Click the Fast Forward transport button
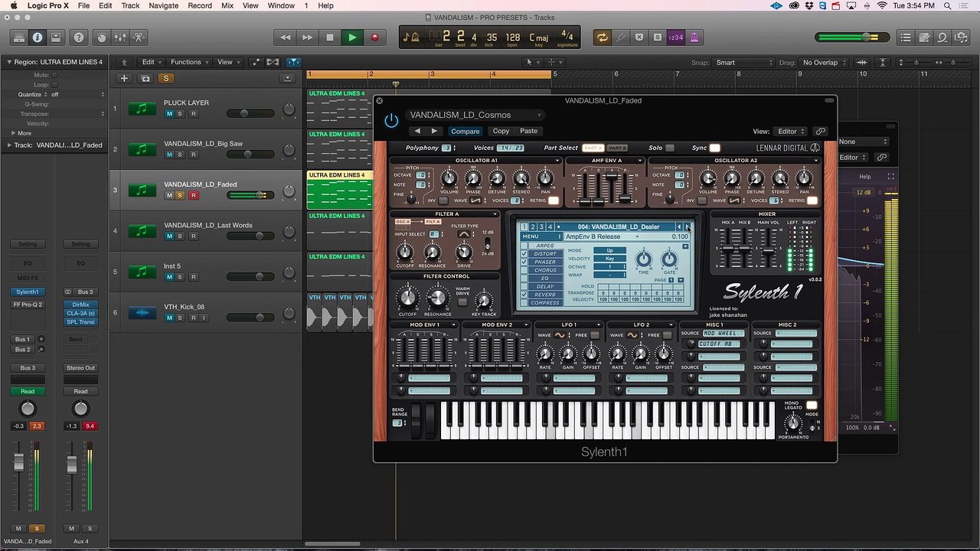Screen dimensions: 980x551 [x=307, y=37]
